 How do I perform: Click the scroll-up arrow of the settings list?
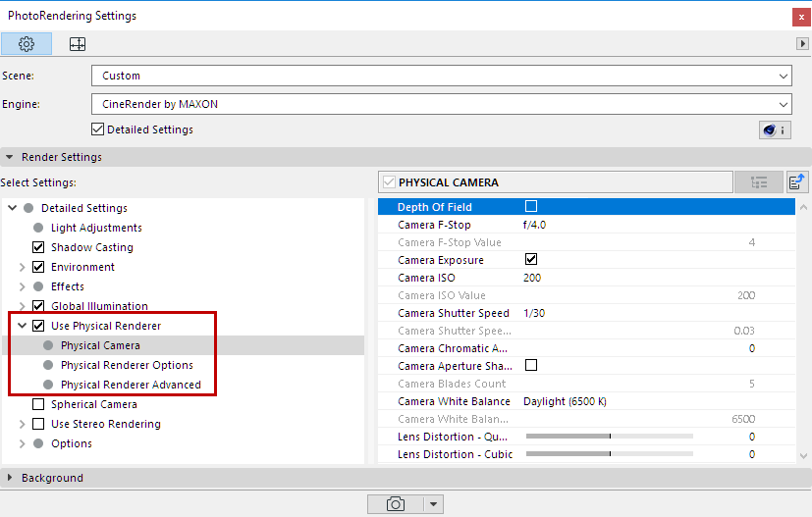[x=804, y=208]
